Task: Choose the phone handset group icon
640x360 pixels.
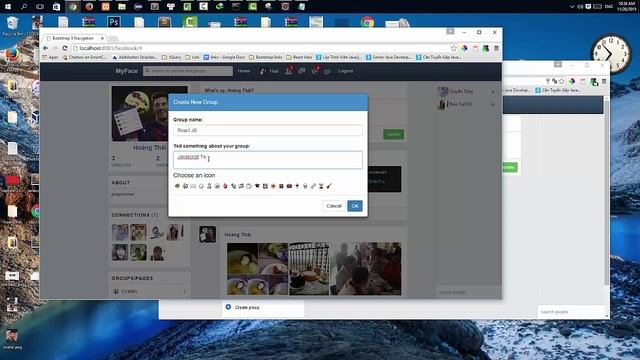Action: point(233,186)
